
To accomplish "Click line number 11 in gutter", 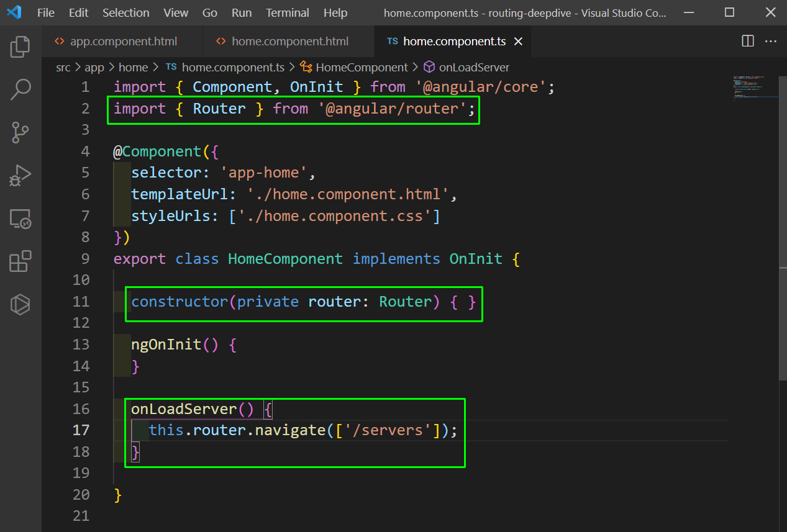I will [81, 302].
